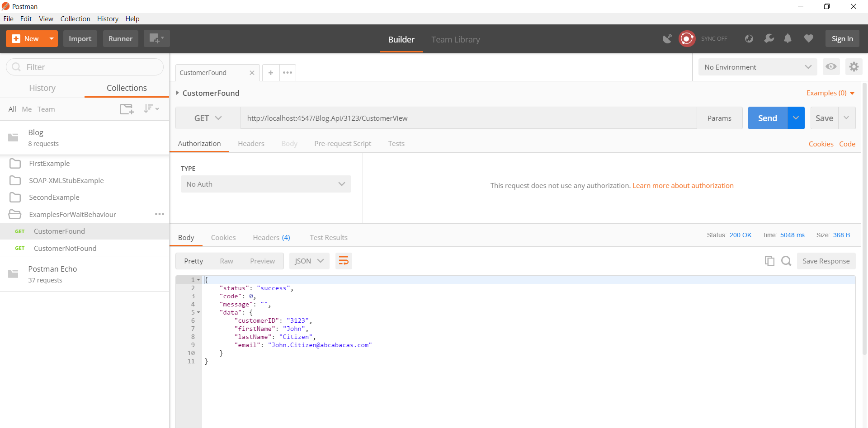Open the response Cookies tab
This screenshot has width=868, height=428.
tap(223, 237)
